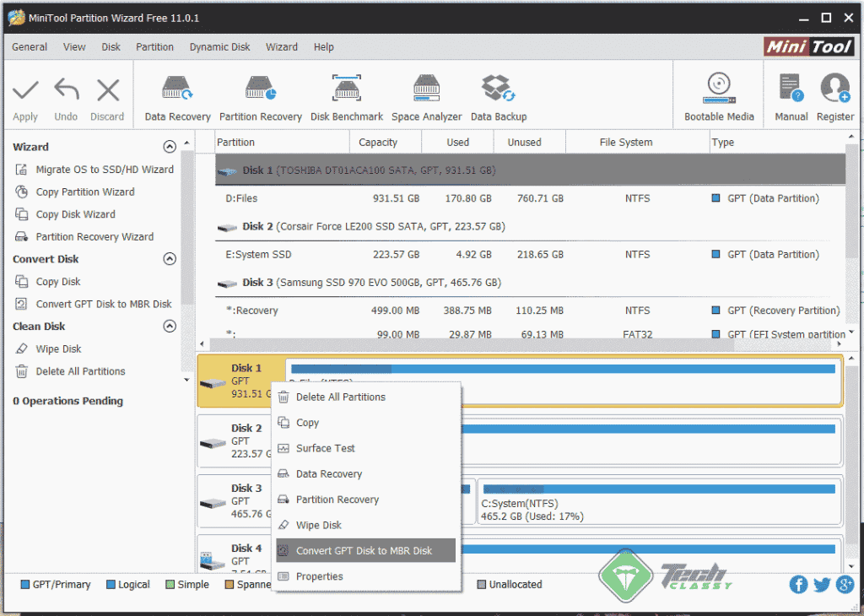This screenshot has width=864, height=616.
Task: Launch Partition Recovery from the toolbar
Action: [260, 93]
